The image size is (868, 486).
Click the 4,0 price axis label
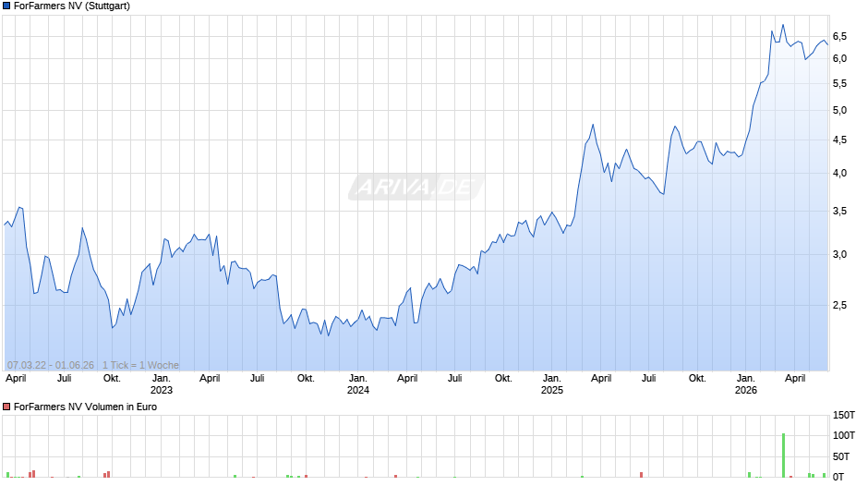839,174
